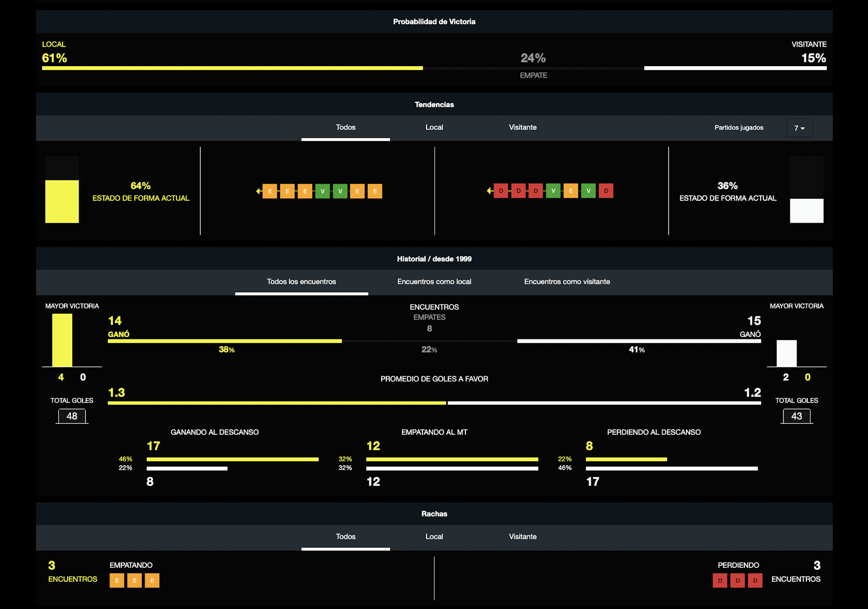Open Encuentros como local tab
868x609 pixels.
click(434, 282)
